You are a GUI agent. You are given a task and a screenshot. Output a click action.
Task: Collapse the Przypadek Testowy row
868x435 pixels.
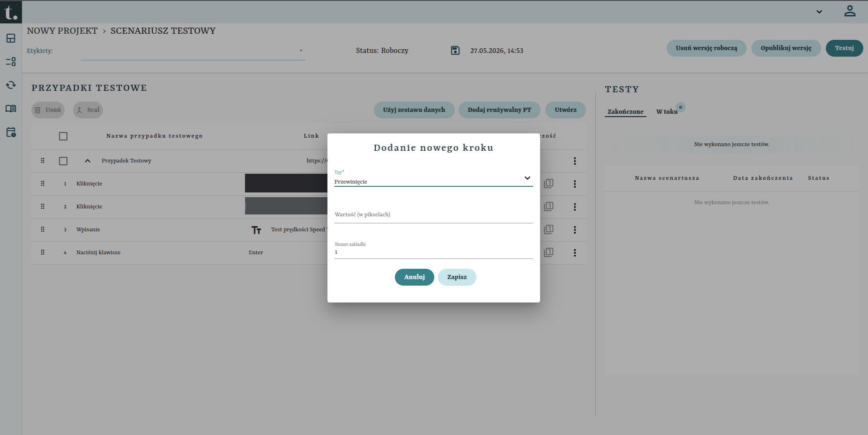point(87,161)
